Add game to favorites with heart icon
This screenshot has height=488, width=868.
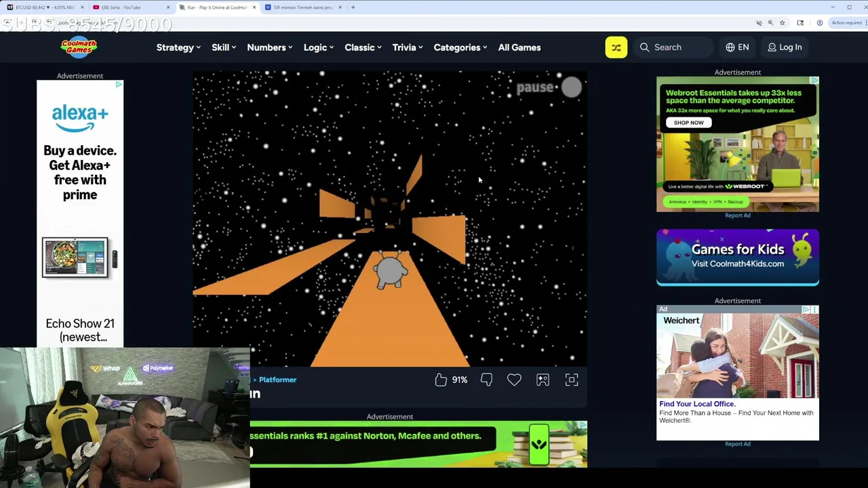514,380
